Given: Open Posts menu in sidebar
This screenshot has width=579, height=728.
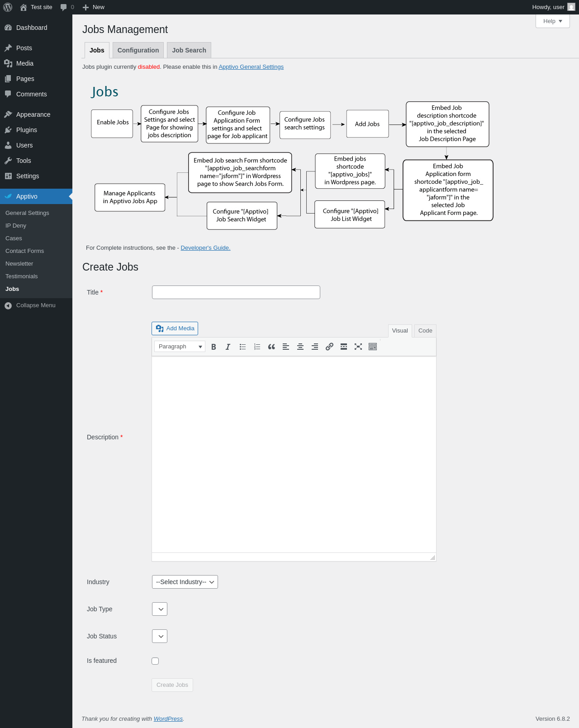Looking at the screenshot, I should (36, 48).
